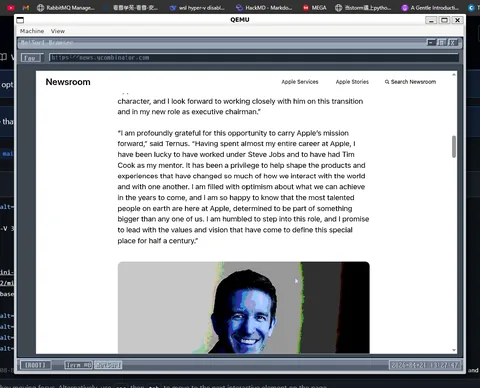Click the Tab button beside the URL bar
Viewport: 480px width, 388px height.
[30, 58]
